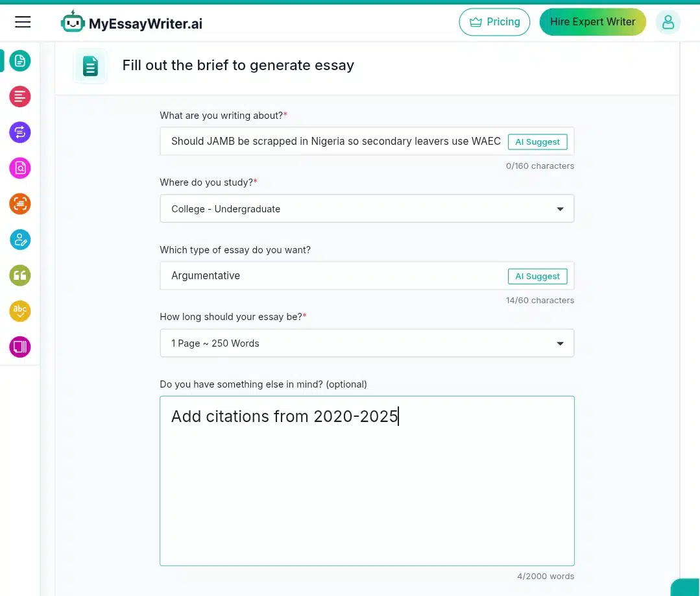Screen dimensions: 700x596
Task: Open the pink document search sidebar icon
Action: [20, 168]
